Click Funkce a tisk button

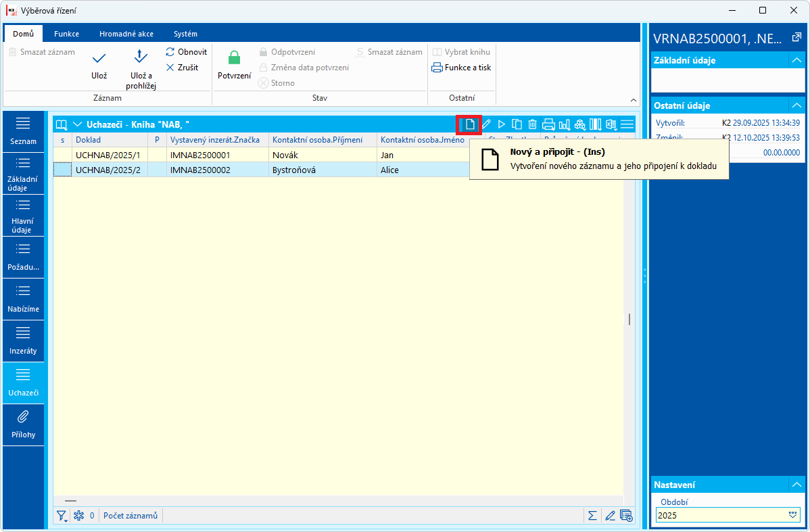coord(461,67)
